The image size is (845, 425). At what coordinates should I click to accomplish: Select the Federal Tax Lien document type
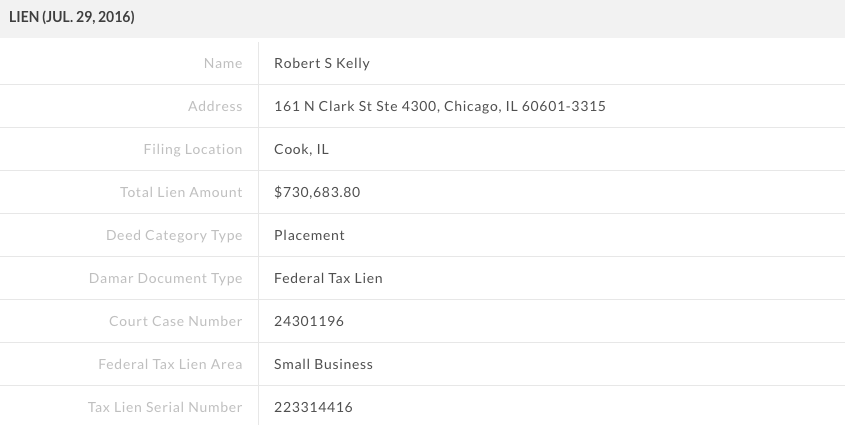pos(328,278)
